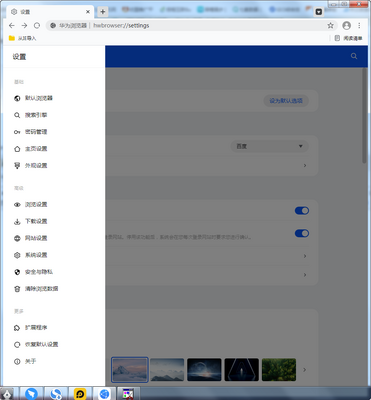Open the blue wing app on the taskbar
This screenshot has height=400, width=371.
point(31,394)
